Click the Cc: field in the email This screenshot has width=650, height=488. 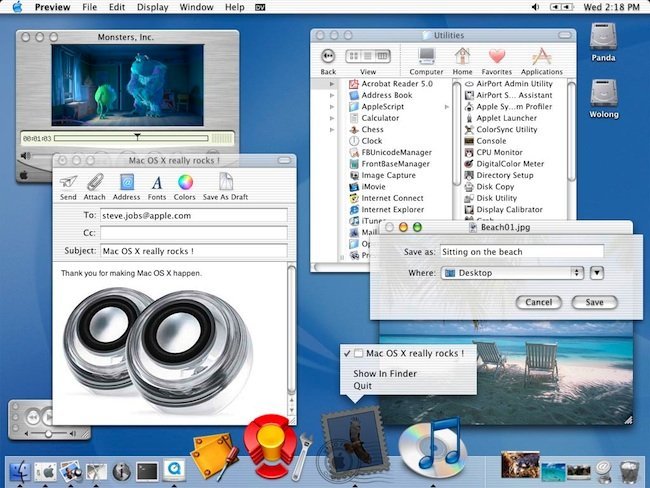[x=193, y=232]
